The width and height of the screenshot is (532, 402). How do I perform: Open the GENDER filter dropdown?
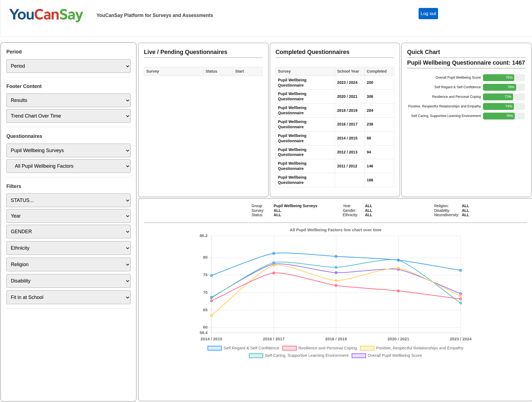pyautogui.click(x=68, y=232)
